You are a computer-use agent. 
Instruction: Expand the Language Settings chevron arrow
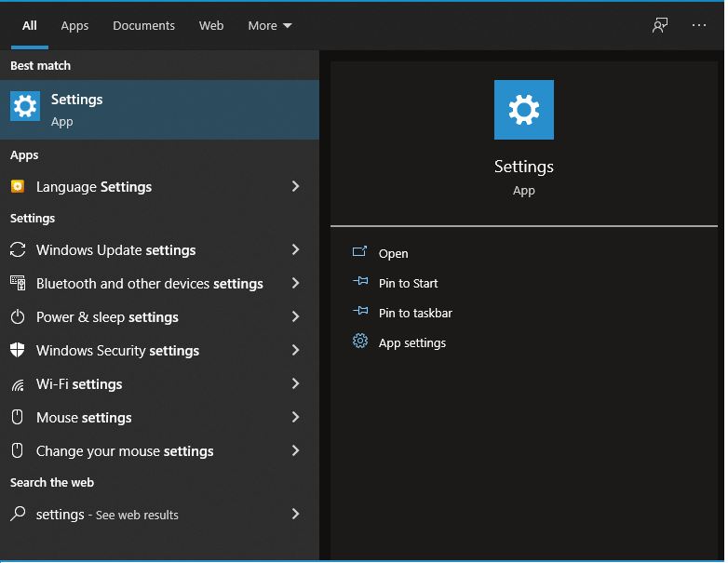pos(295,187)
